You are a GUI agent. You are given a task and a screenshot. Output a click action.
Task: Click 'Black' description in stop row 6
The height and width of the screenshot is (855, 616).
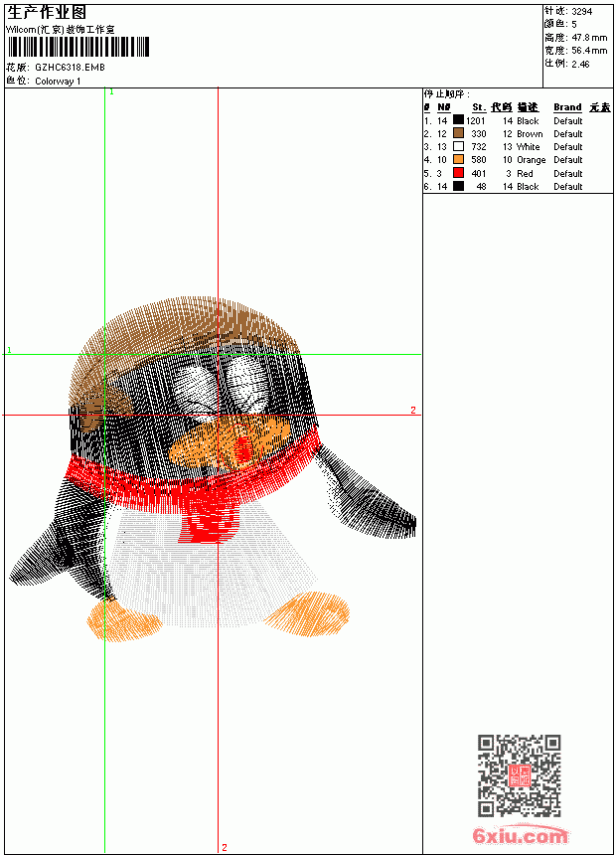pos(528,187)
